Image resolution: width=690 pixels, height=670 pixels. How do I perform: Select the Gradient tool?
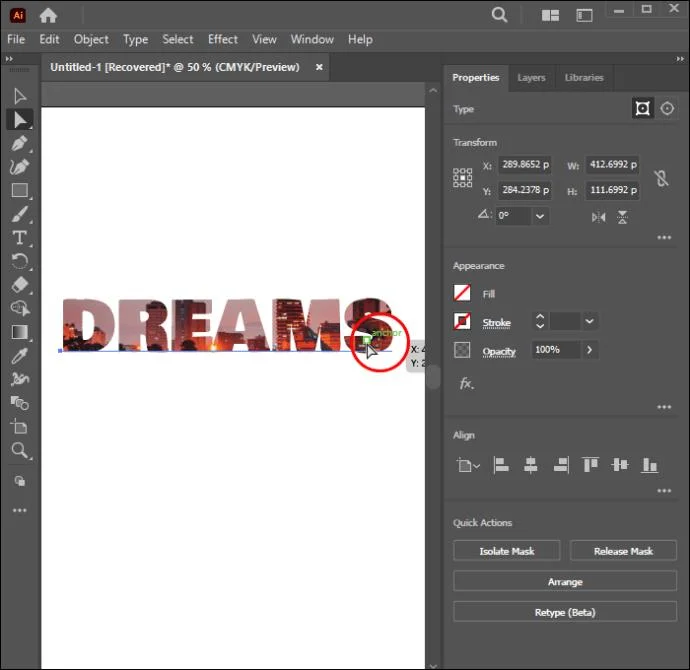pyautogui.click(x=19, y=332)
